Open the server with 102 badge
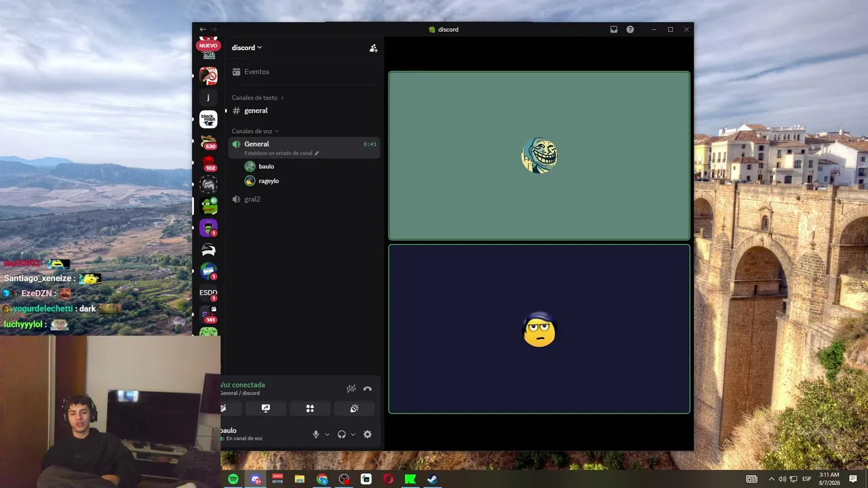Image resolution: width=868 pixels, height=488 pixels. pos(209,163)
